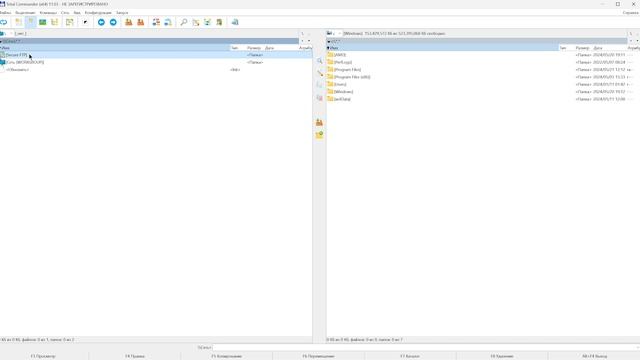This screenshot has width=640, height=360.
Task: Switch to brief file names view icon
Action: 18,22
